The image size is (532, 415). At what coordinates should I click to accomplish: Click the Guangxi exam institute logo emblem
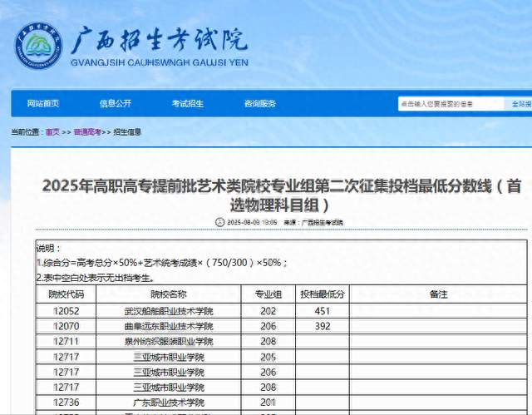tap(39, 46)
